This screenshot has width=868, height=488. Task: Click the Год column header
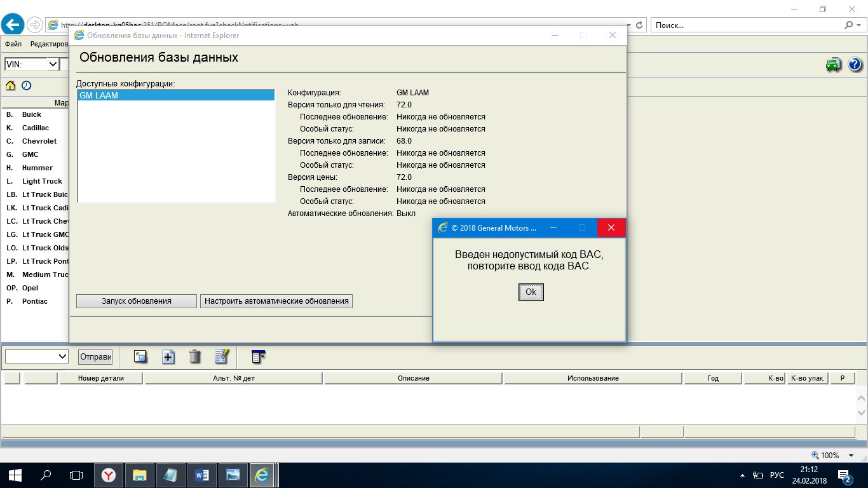712,378
